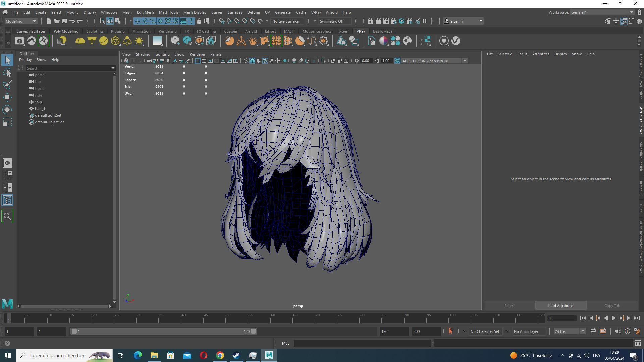Select hair_1 in the Outliner

[40, 109]
